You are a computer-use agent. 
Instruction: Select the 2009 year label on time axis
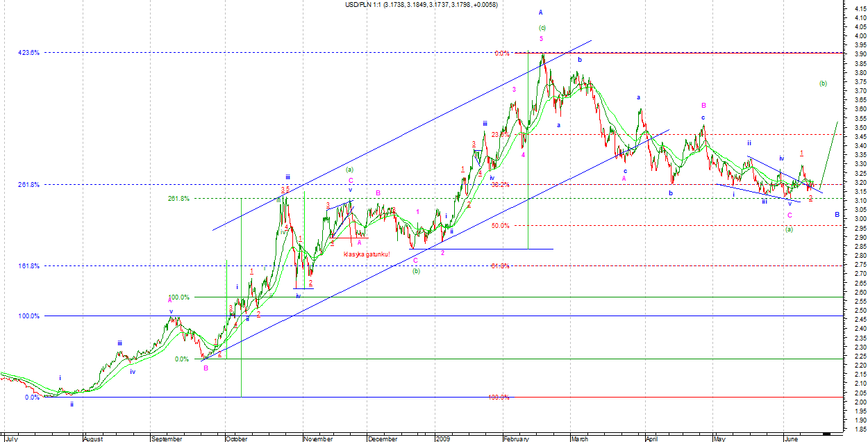[x=444, y=439]
